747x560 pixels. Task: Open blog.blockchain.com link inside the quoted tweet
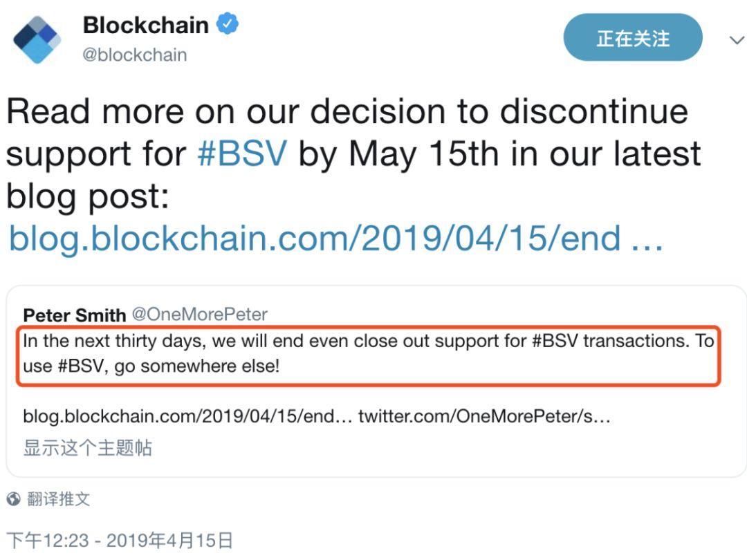187,416
